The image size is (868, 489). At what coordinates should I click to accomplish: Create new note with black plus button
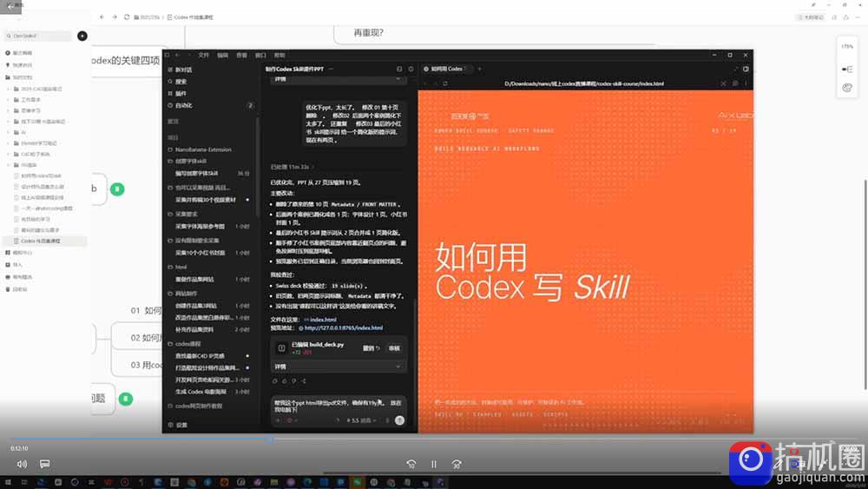pos(82,36)
